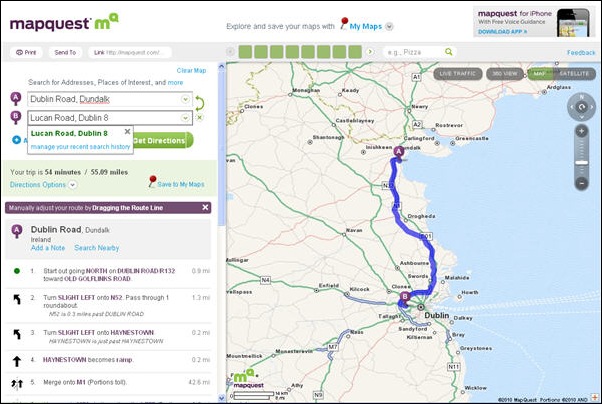The image size is (602, 404).
Task: Click the map pan compass control
Action: [x=581, y=105]
